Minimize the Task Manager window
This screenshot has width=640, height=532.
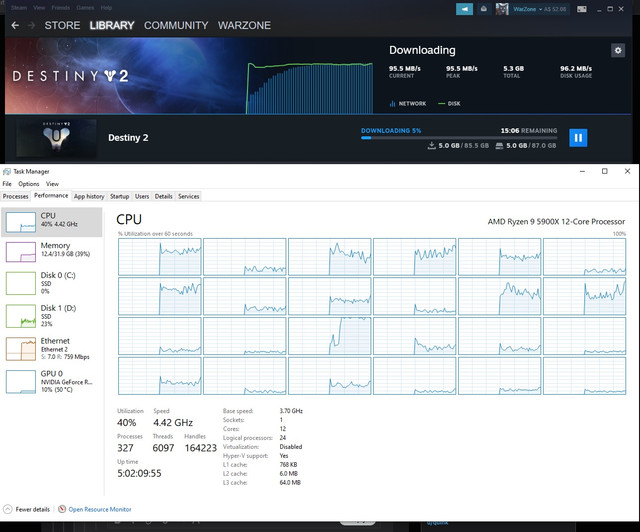pos(582,171)
